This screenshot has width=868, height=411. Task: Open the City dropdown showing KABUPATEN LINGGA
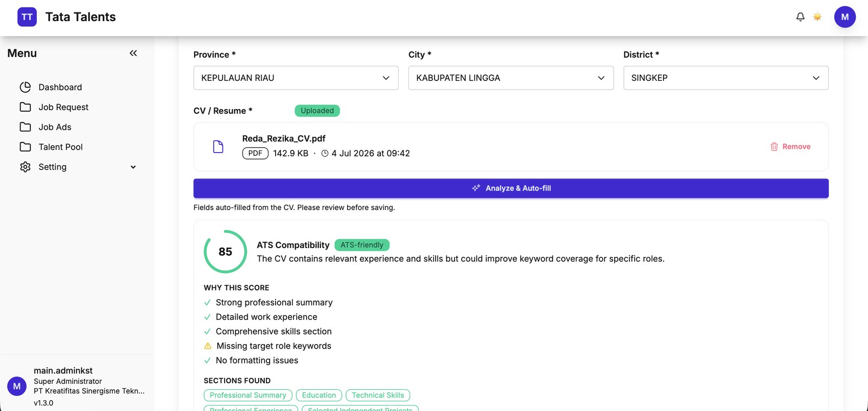(511, 78)
